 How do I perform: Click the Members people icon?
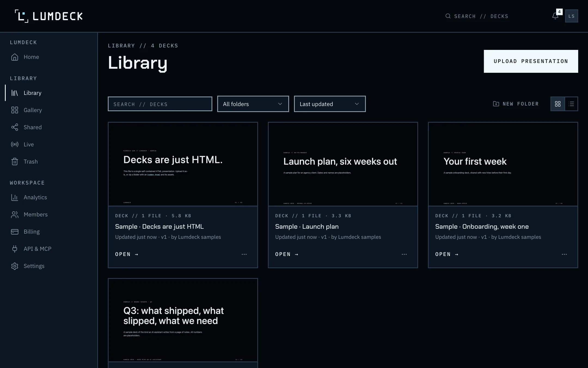pyautogui.click(x=15, y=215)
